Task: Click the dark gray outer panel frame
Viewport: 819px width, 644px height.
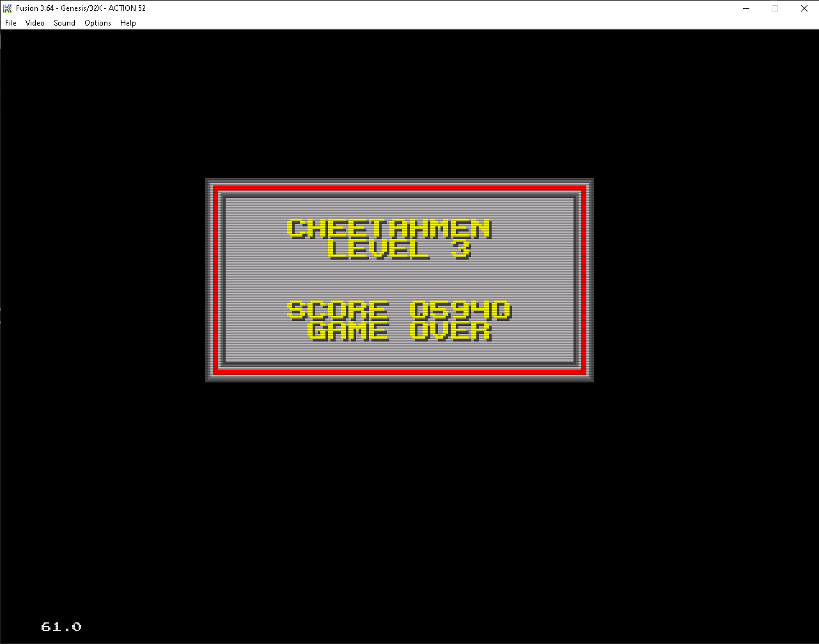Action: click(400, 181)
